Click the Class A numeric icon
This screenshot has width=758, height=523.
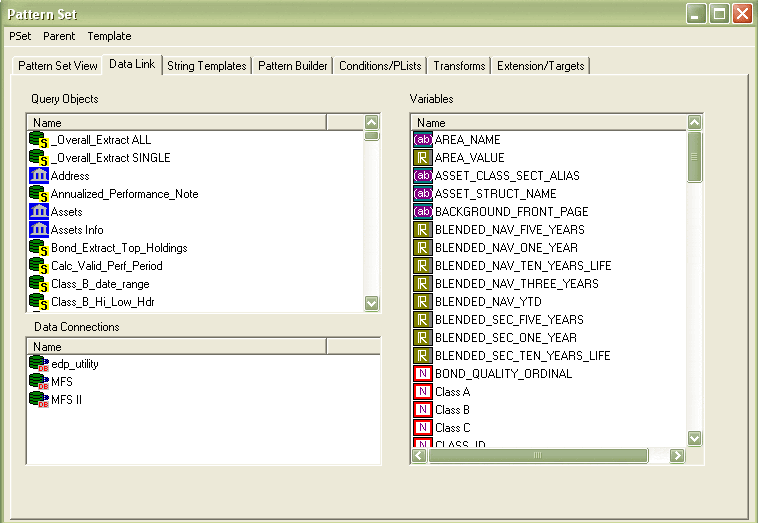[x=423, y=392]
